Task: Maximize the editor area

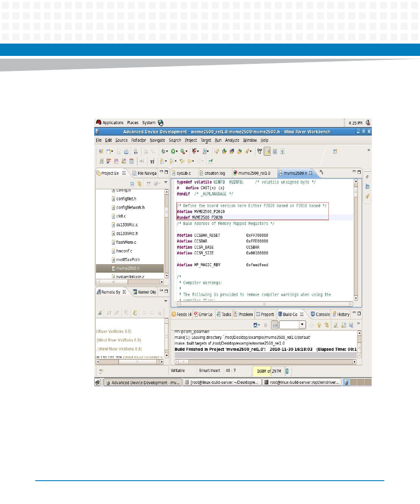Action: [x=359, y=172]
